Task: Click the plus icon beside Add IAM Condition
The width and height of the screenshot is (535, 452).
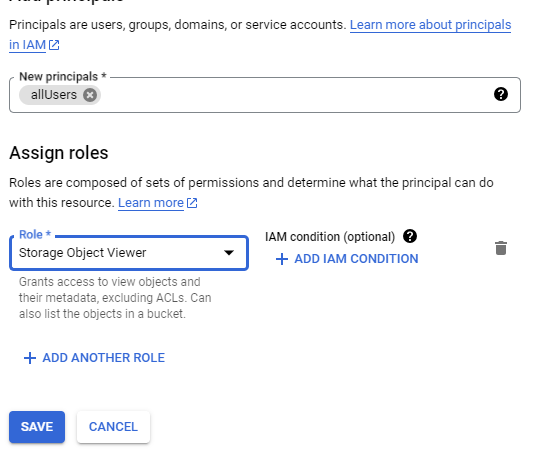Action: coord(282,259)
